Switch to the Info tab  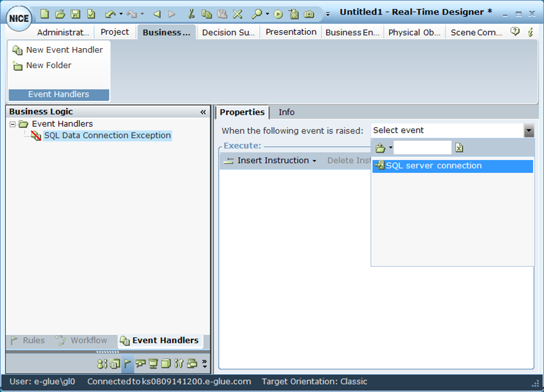click(286, 112)
